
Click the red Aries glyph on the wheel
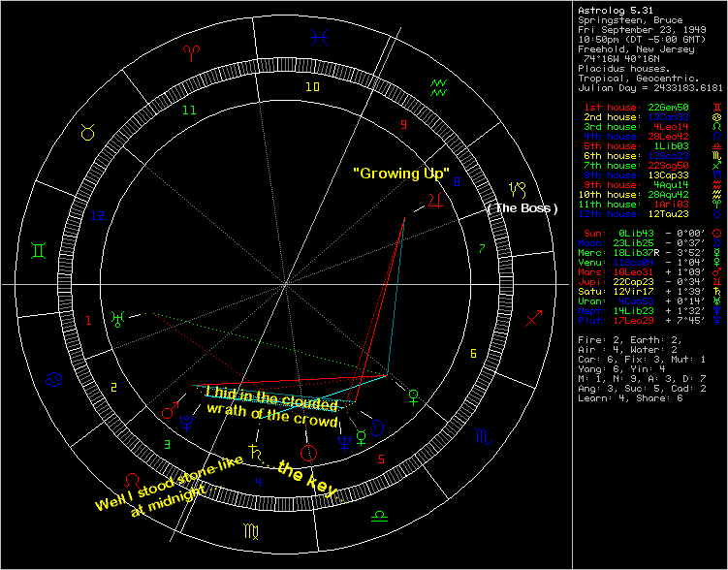(190, 53)
